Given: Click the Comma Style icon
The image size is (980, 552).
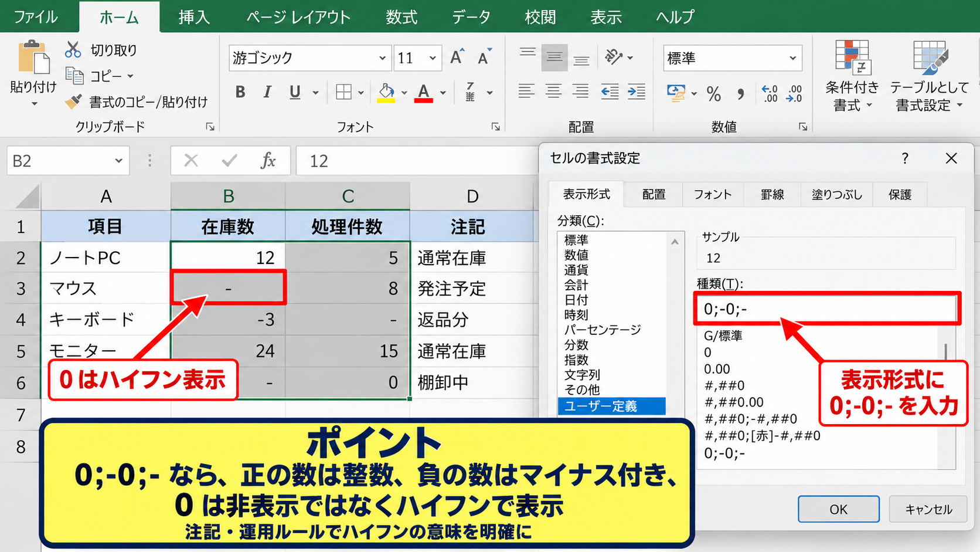Looking at the screenshot, I should [741, 93].
